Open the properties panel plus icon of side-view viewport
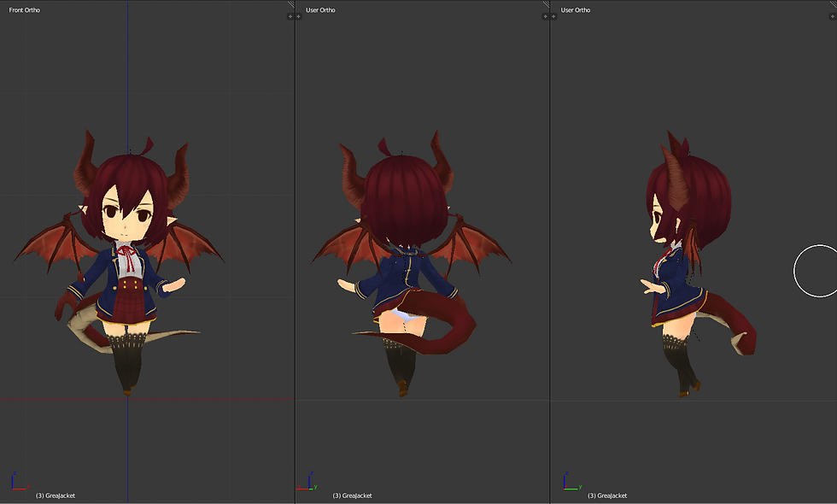The width and height of the screenshot is (837, 504). coord(832,16)
